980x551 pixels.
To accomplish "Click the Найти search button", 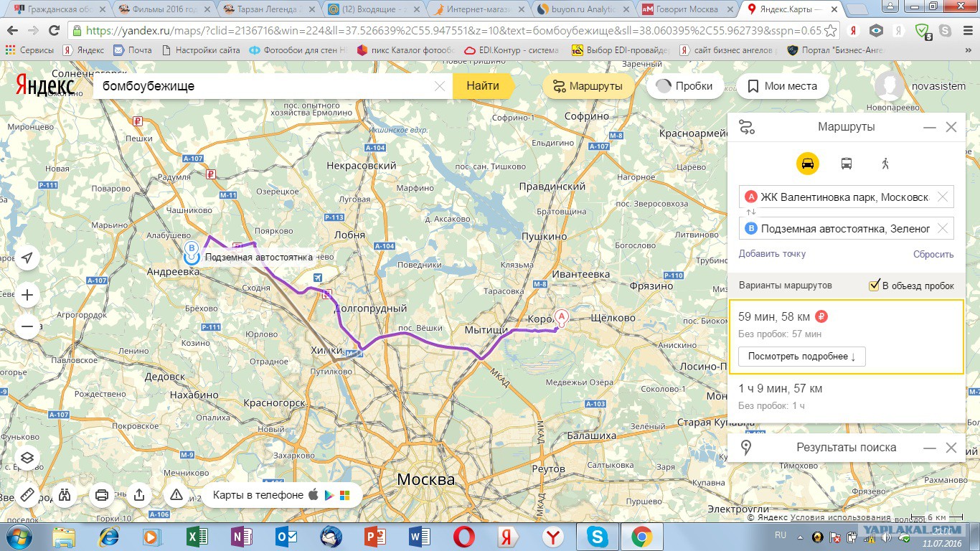I will (x=483, y=86).
